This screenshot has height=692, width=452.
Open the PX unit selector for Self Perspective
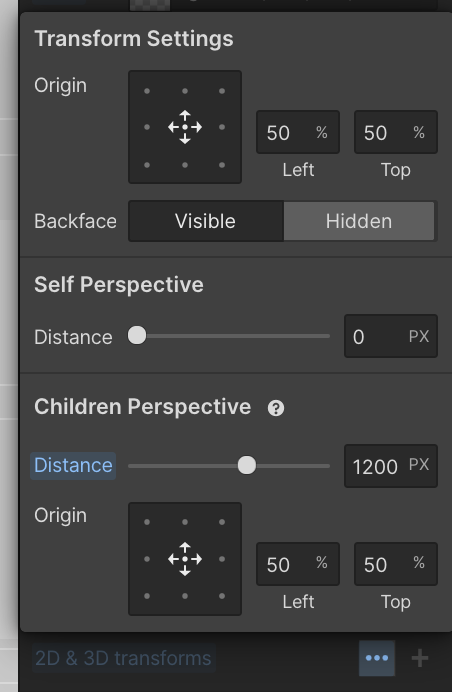click(x=418, y=336)
